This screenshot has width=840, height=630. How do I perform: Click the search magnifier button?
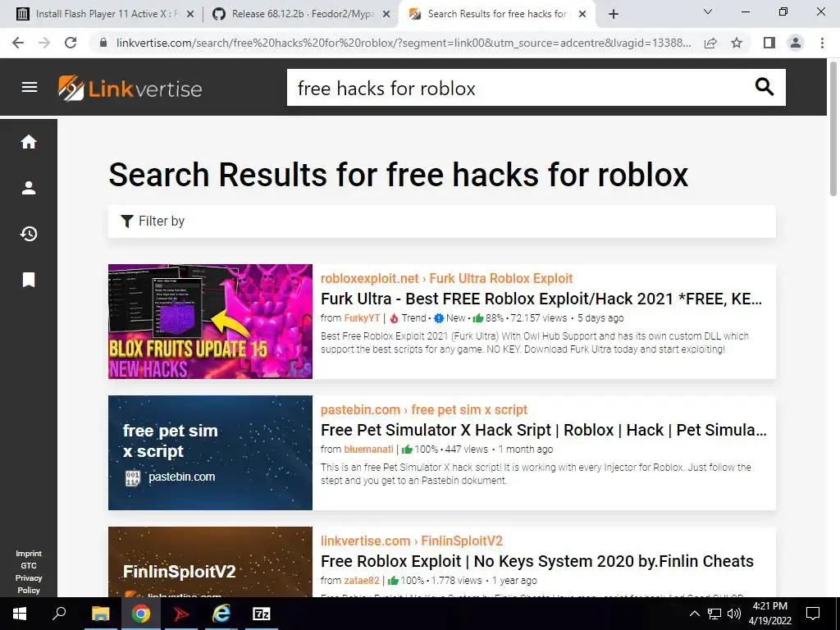[x=764, y=87]
